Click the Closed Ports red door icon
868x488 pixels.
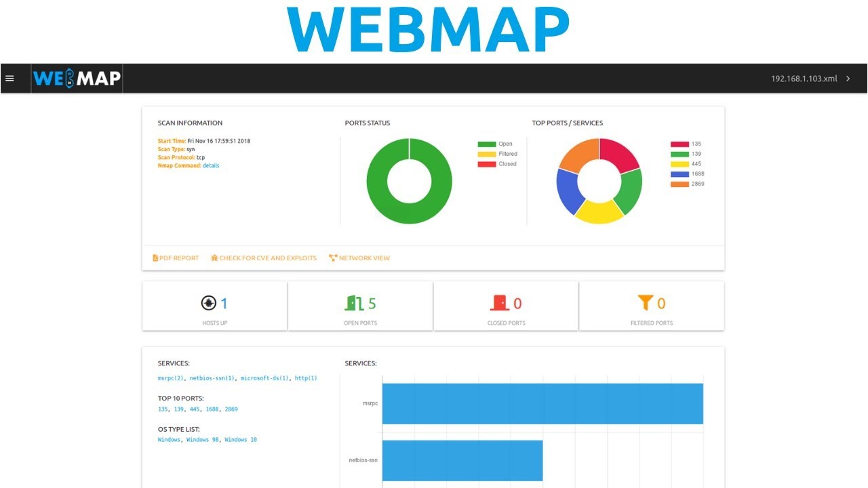(500, 303)
